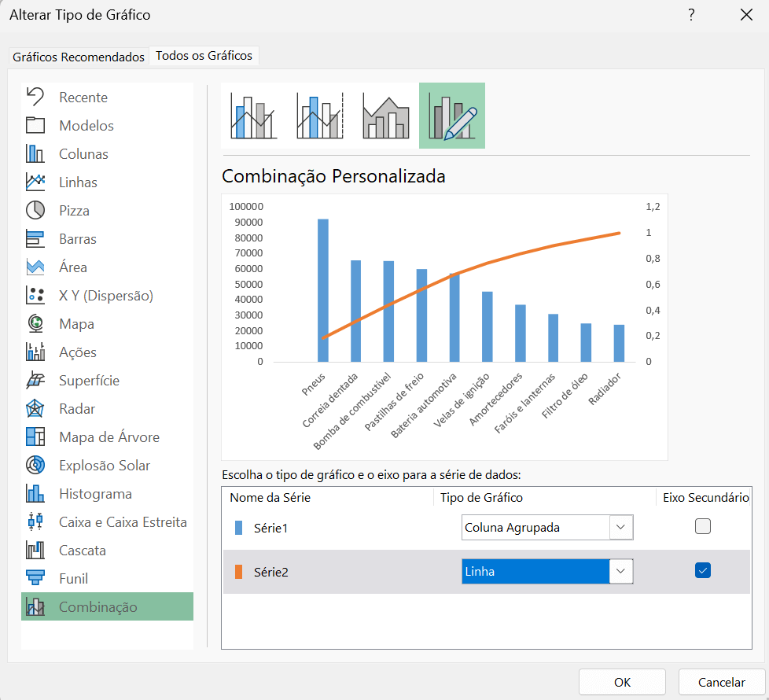Pick the X Y (Dispersão) icon

click(x=35, y=295)
